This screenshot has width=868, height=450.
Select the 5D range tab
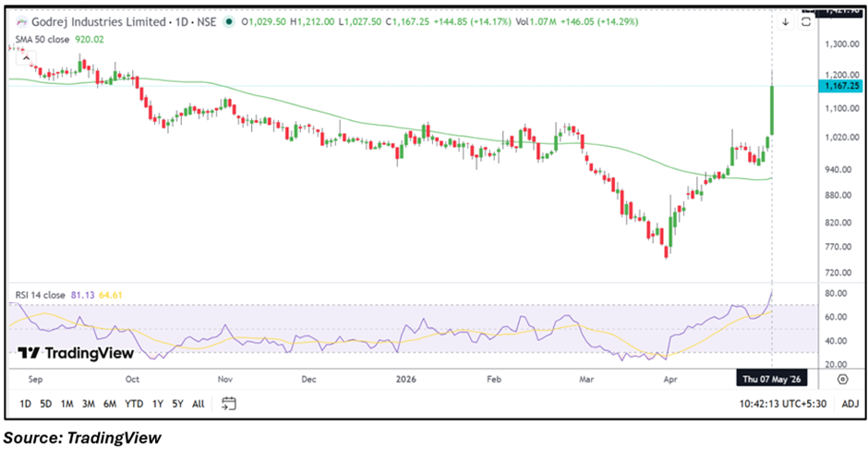click(45, 404)
